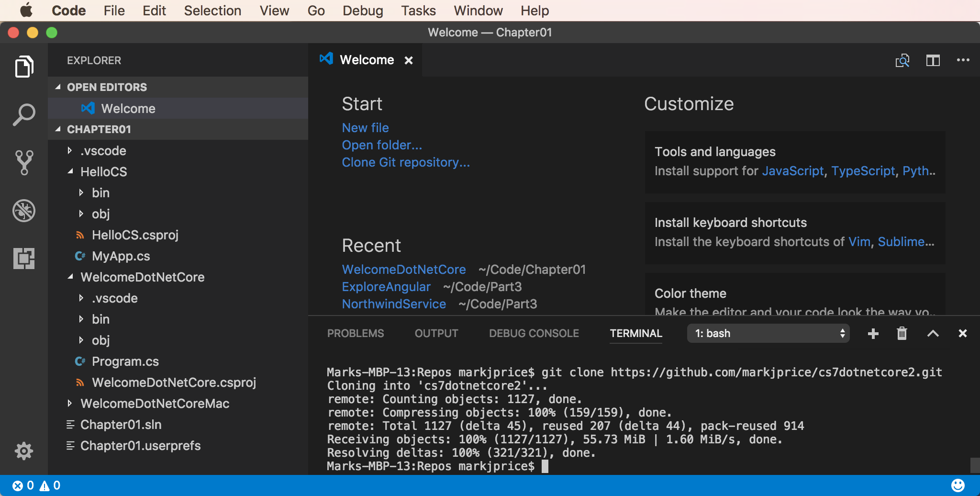
Task: Click the Open folder... link
Action: (382, 145)
